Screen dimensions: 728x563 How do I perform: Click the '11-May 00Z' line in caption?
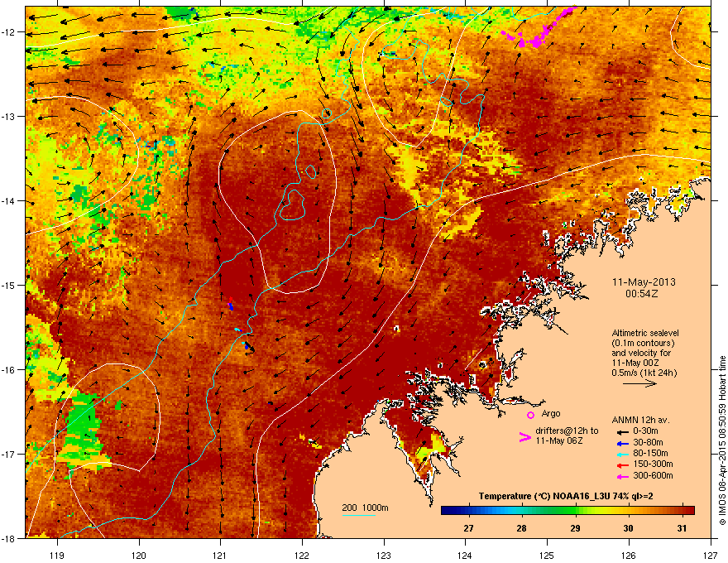(x=635, y=363)
